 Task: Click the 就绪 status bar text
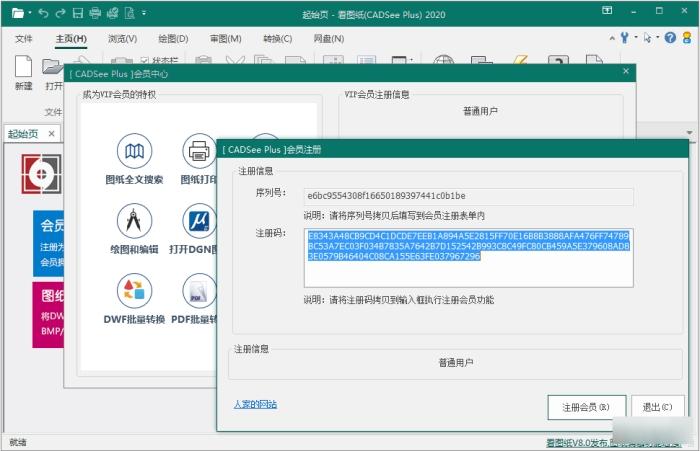[18, 442]
